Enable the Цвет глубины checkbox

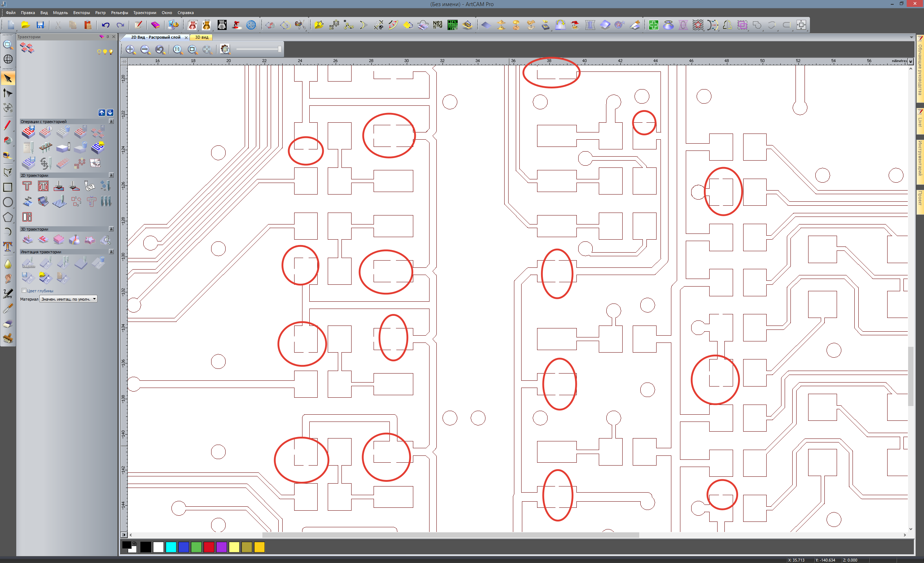tap(24, 291)
